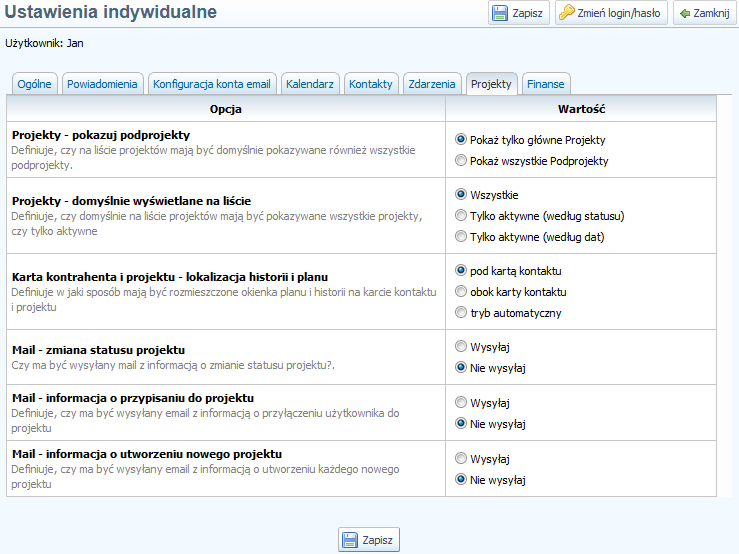The height and width of the screenshot is (554, 739).
Task: Enable 'Wysyłaj' for new project creation mail
Action: click(x=461, y=458)
